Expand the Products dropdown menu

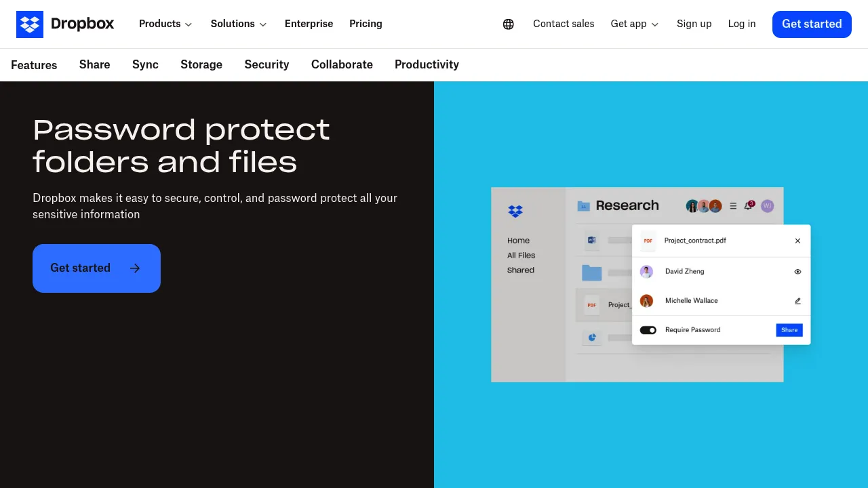point(165,24)
